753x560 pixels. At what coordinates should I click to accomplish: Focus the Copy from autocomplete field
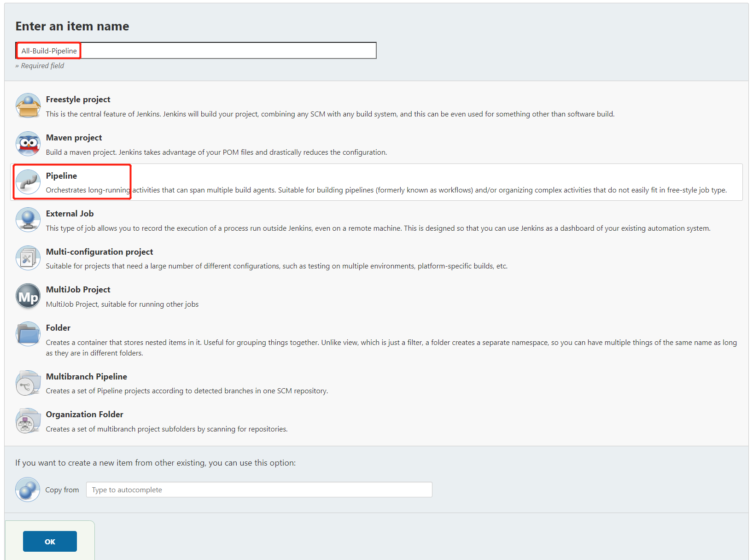point(259,490)
